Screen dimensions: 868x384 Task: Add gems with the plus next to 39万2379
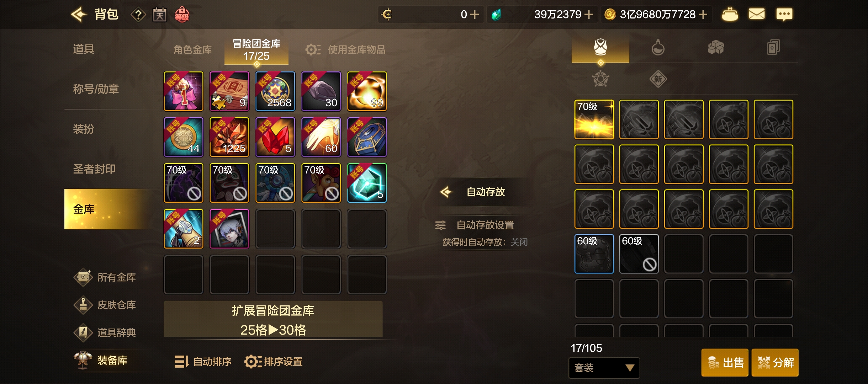tap(588, 15)
